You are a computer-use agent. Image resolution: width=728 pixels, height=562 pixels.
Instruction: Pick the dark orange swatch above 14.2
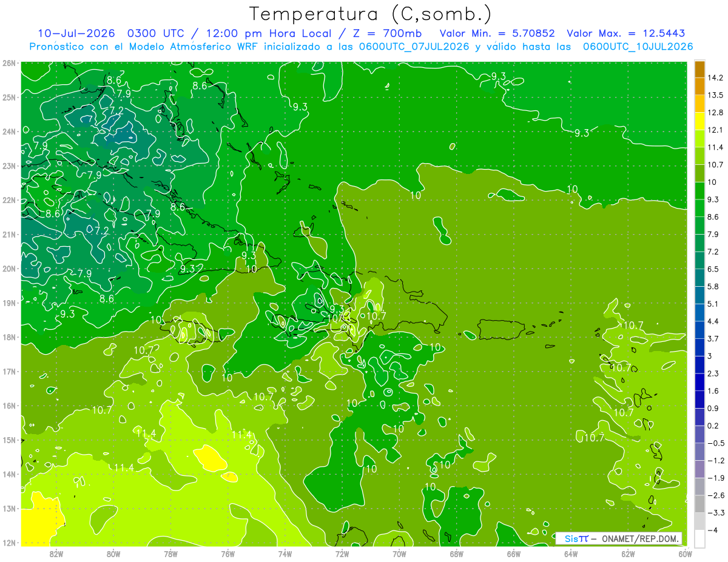700,69
